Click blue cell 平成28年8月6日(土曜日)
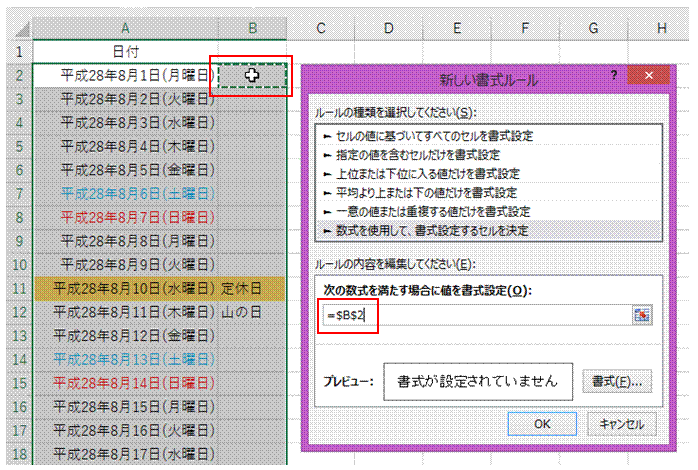This screenshot has height=470, width=698. [126, 194]
